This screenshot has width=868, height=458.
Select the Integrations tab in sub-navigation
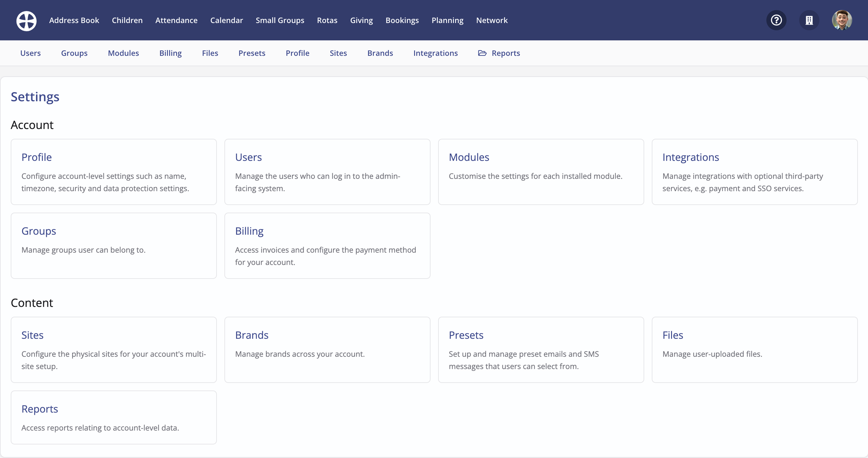[435, 53]
